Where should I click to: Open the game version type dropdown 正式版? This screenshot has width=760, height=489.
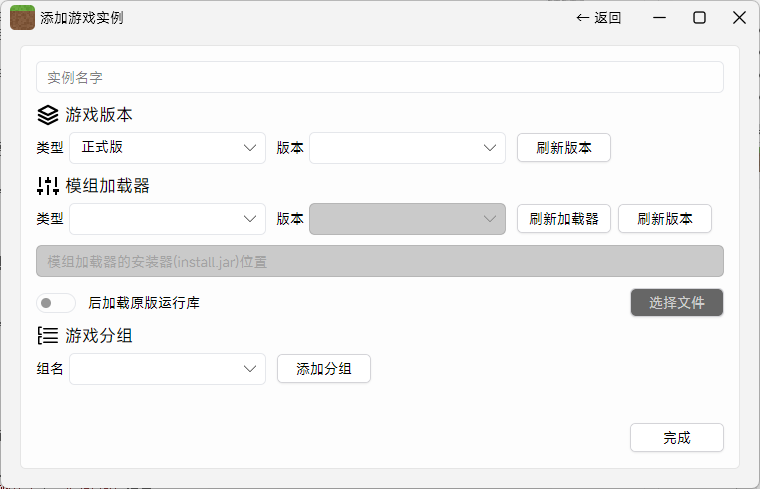pyautogui.click(x=167, y=148)
